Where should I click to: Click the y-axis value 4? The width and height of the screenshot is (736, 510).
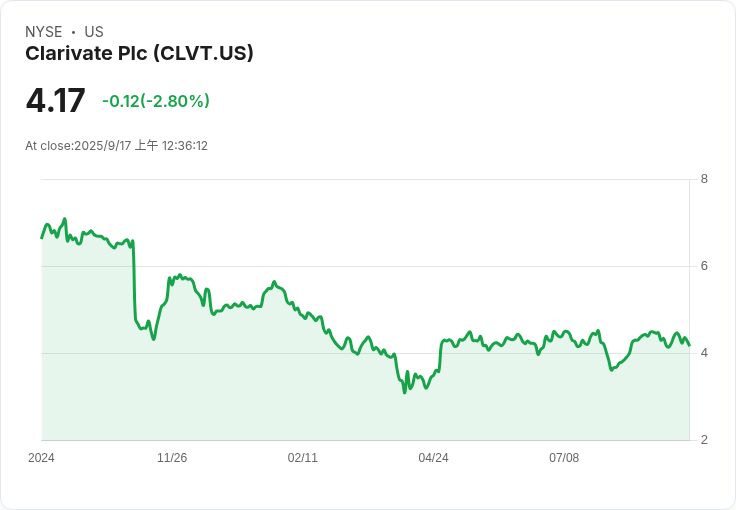[x=704, y=353]
